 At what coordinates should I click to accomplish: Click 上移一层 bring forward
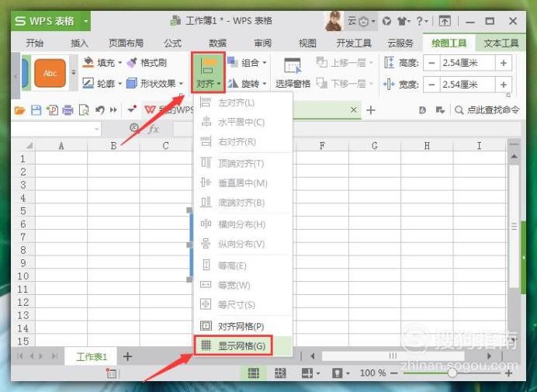tap(345, 63)
